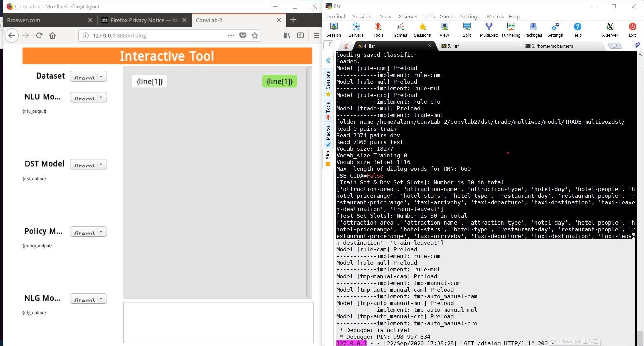Open page actions three-dots button
Viewport: 644px width, 346px height.
231,35
